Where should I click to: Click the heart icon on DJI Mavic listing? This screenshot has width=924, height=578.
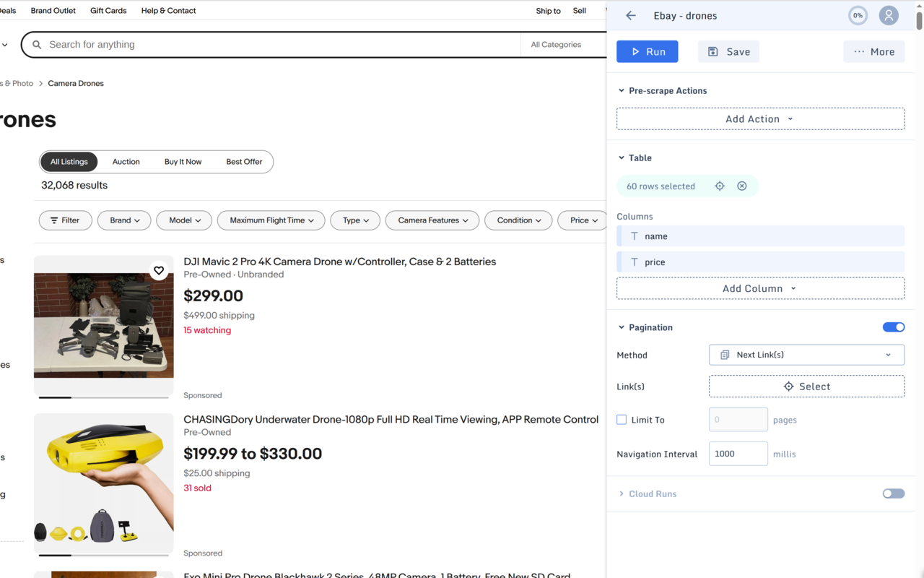(x=159, y=271)
